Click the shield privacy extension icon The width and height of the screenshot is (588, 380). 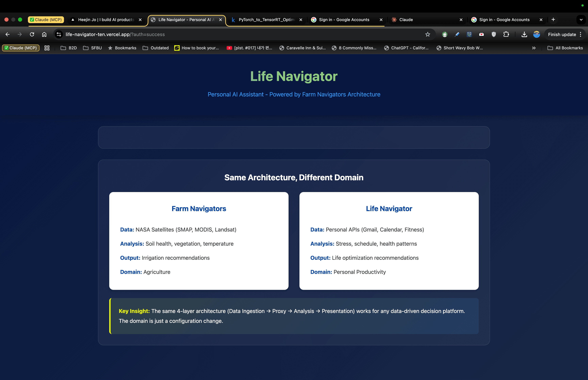pyautogui.click(x=494, y=34)
